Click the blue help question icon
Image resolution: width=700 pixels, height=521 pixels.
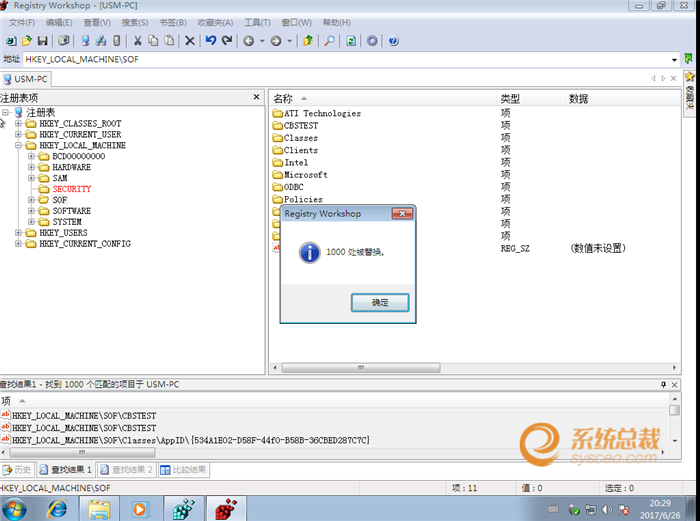click(393, 41)
